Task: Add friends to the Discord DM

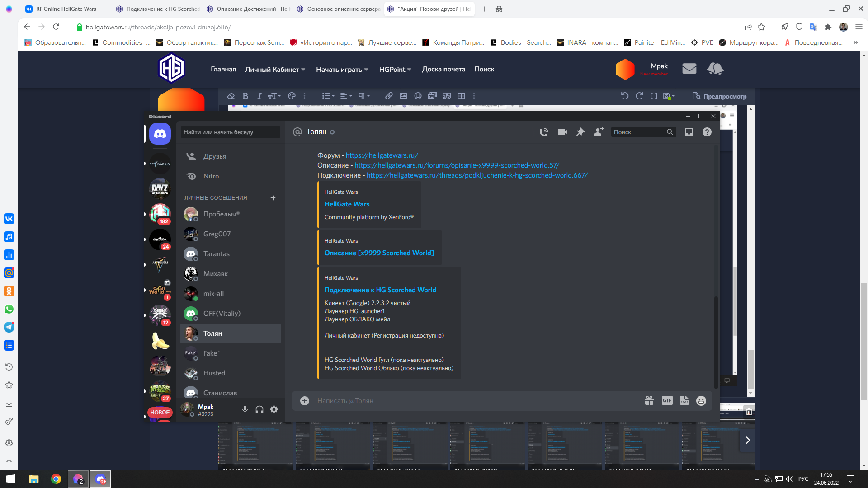Action: 599,131
